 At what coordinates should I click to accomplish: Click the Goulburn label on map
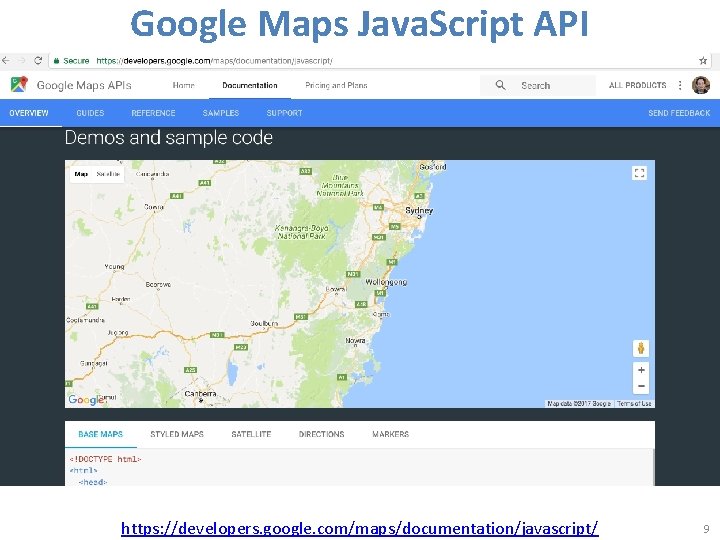point(264,323)
